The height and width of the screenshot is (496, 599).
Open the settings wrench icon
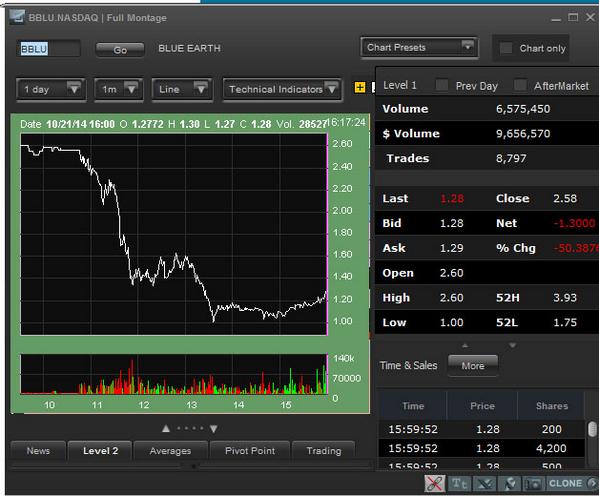[x=509, y=484]
